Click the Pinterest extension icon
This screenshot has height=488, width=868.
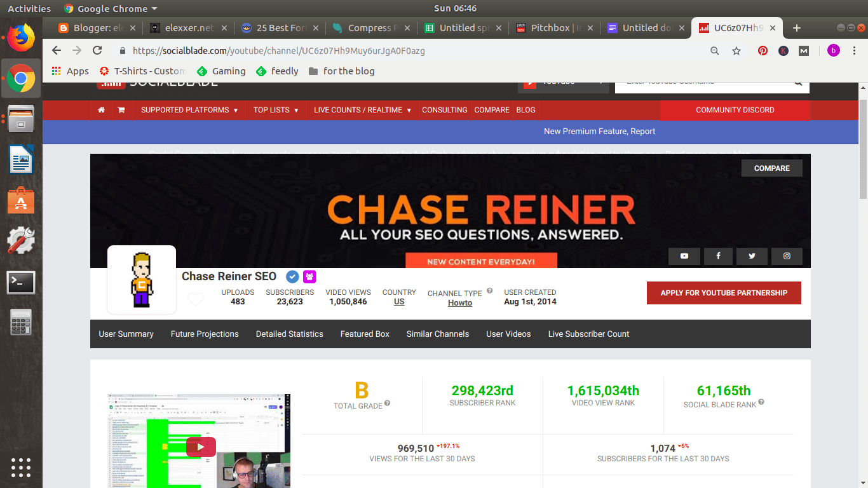763,51
